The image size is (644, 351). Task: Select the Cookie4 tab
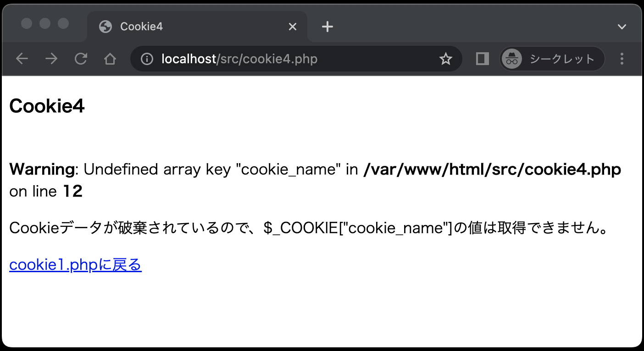point(183,27)
